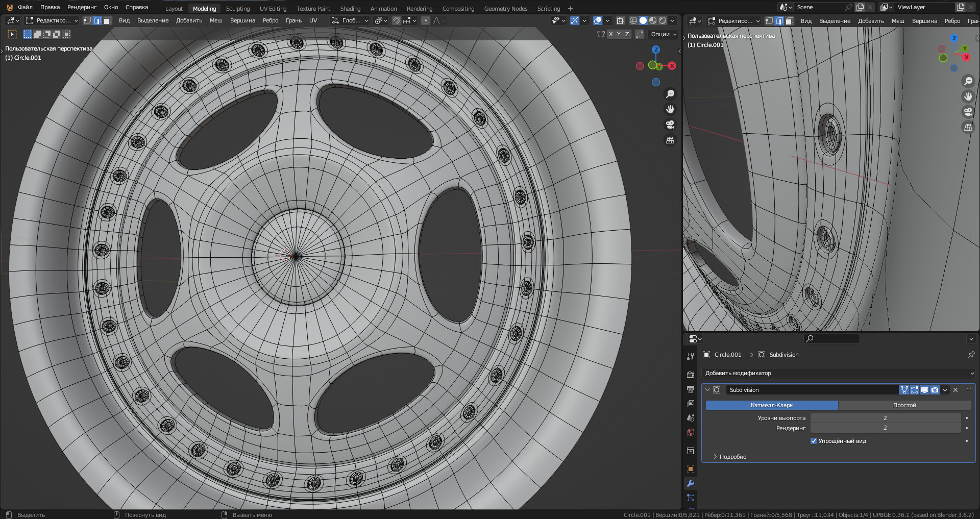
Task: Open Object properties orange square tab
Action: point(691,469)
